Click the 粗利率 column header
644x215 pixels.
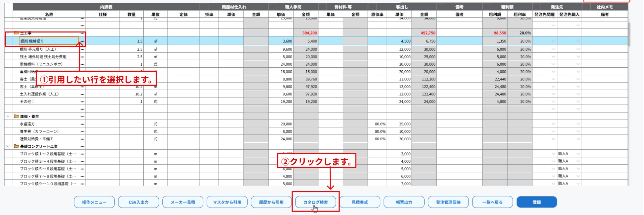(520, 14)
